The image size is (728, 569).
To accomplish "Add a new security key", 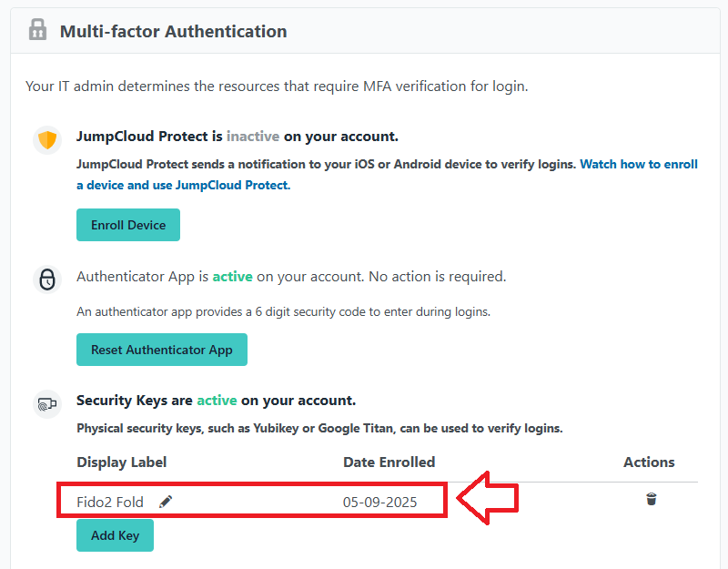I will click(x=115, y=535).
